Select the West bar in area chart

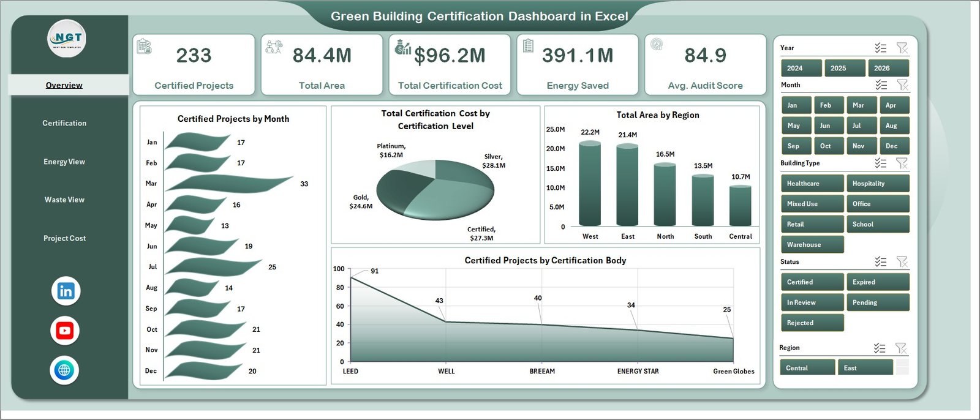(590, 184)
